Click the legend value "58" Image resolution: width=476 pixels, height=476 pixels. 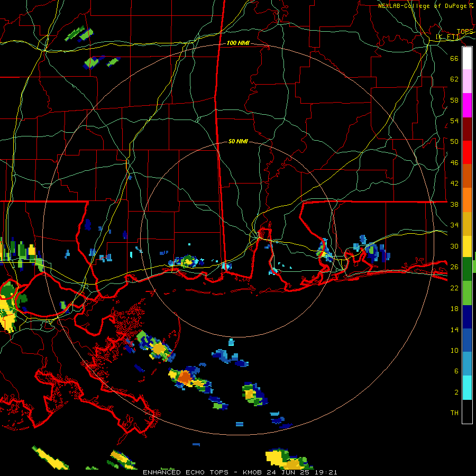coord(454,100)
